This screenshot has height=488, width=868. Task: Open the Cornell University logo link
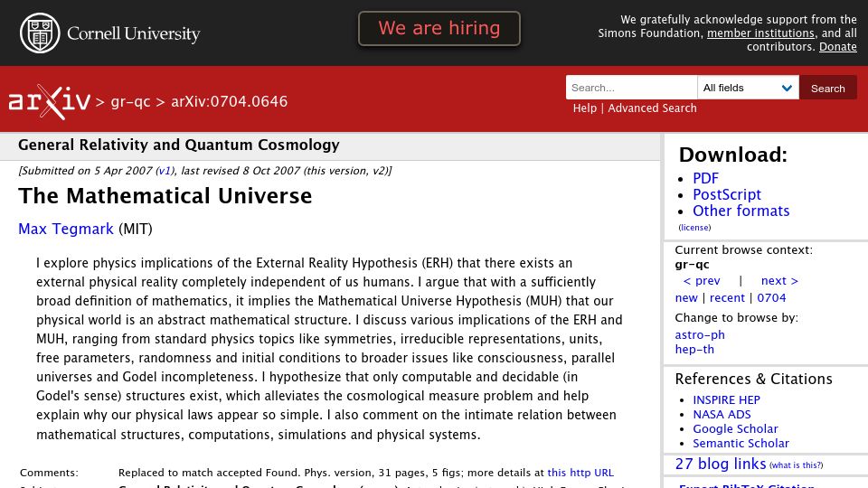[109, 33]
